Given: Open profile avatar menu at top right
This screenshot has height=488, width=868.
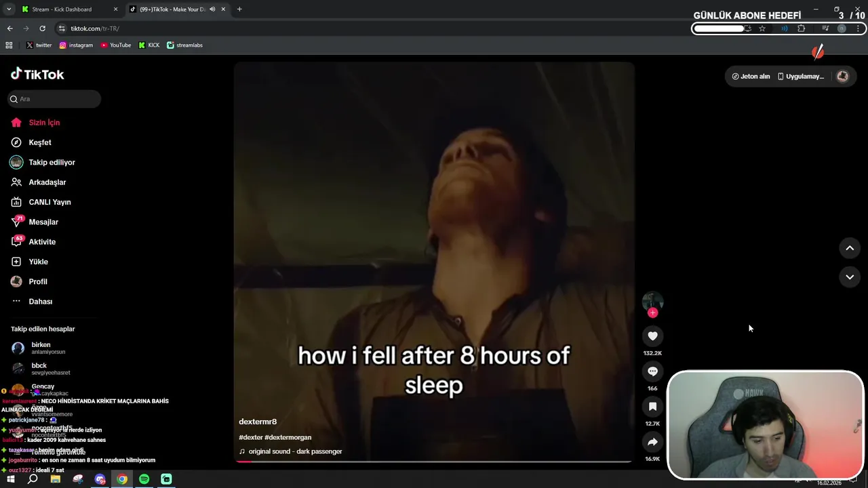Looking at the screenshot, I should pyautogui.click(x=842, y=77).
